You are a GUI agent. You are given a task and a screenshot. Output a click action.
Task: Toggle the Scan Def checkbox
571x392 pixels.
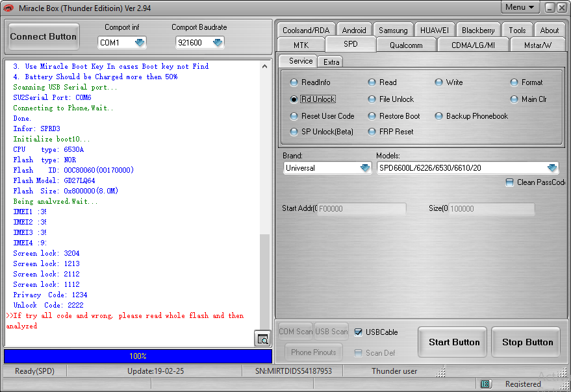click(359, 353)
